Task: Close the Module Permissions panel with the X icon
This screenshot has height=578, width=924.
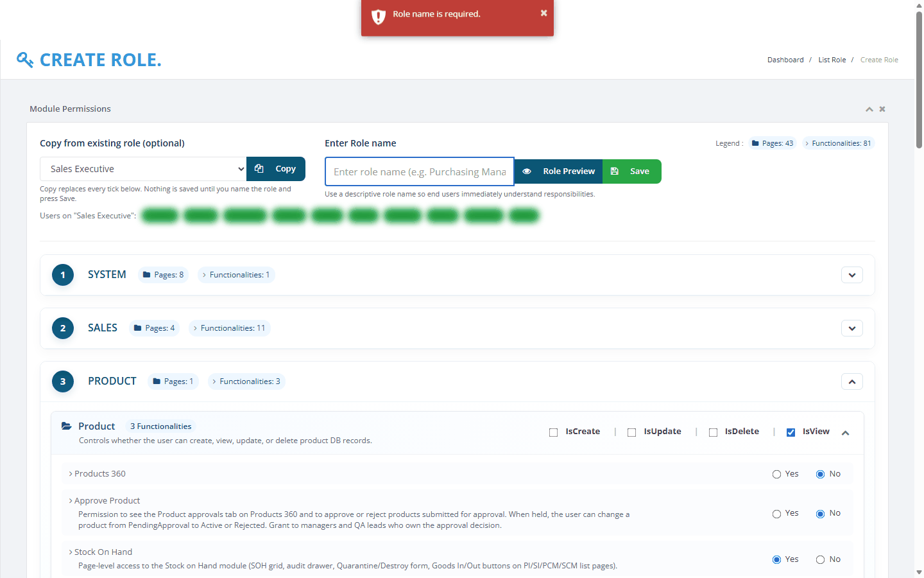Action: tap(882, 109)
